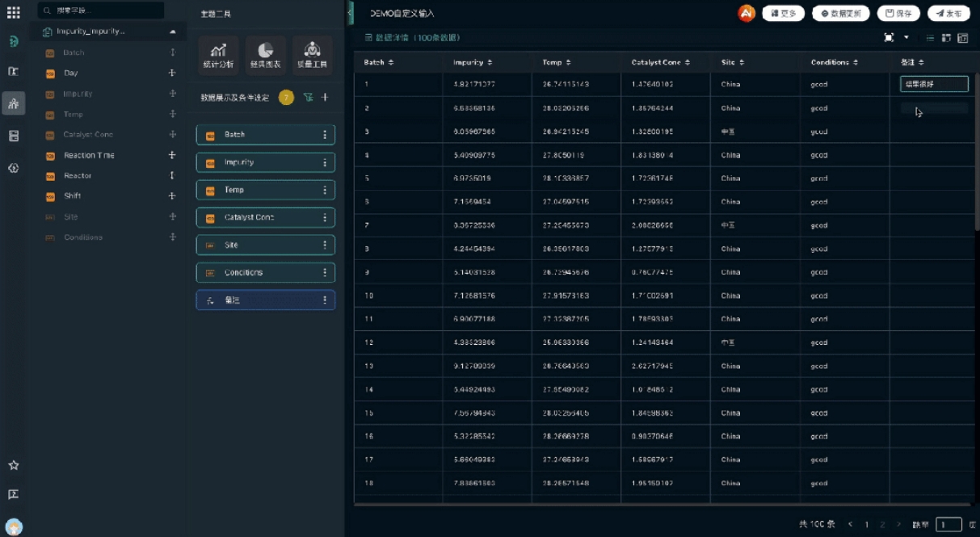Open the dropdown arrow next to fullscreen icon

pyautogui.click(x=906, y=38)
